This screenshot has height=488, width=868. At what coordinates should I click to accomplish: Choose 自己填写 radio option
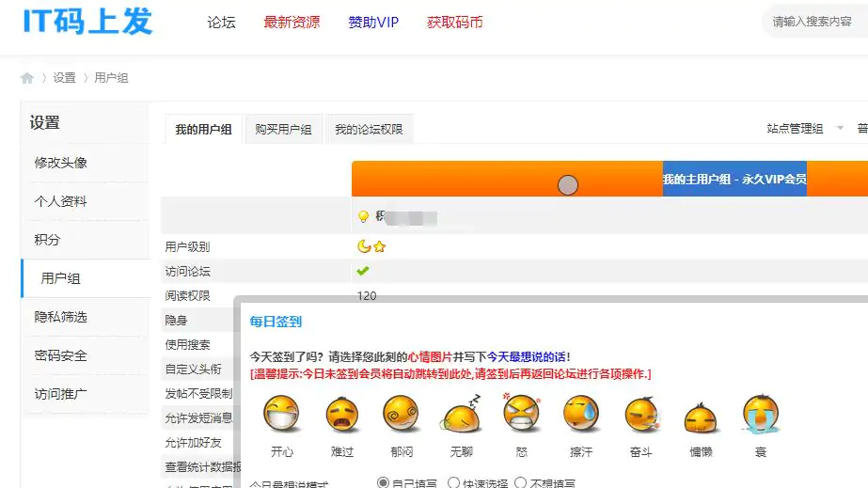tap(383, 482)
